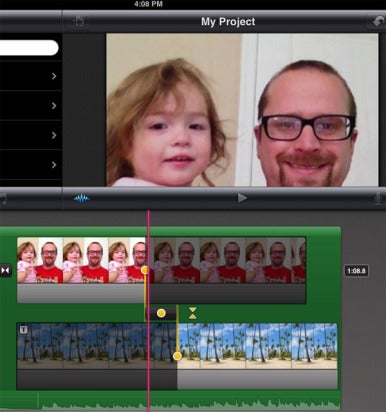Viewport: 386px width, 412px height.
Task: Open the music note audio library icon
Action: [x=3, y=199]
